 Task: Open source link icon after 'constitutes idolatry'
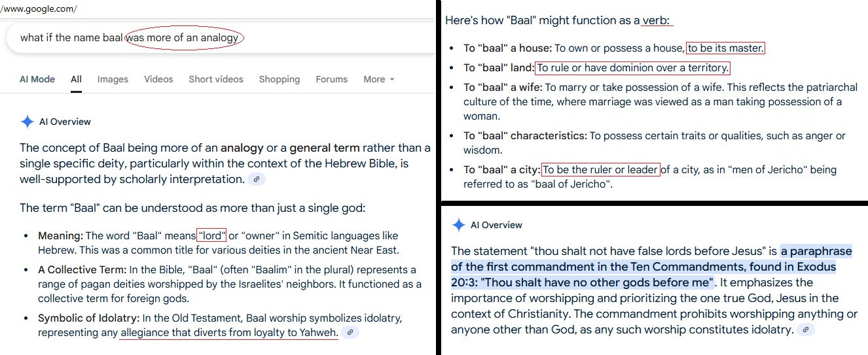click(806, 330)
